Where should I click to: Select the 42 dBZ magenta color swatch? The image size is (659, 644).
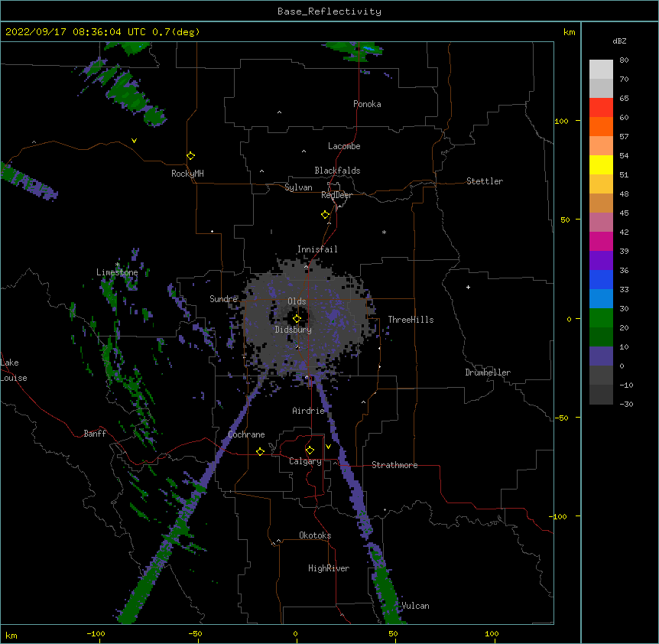click(601, 241)
